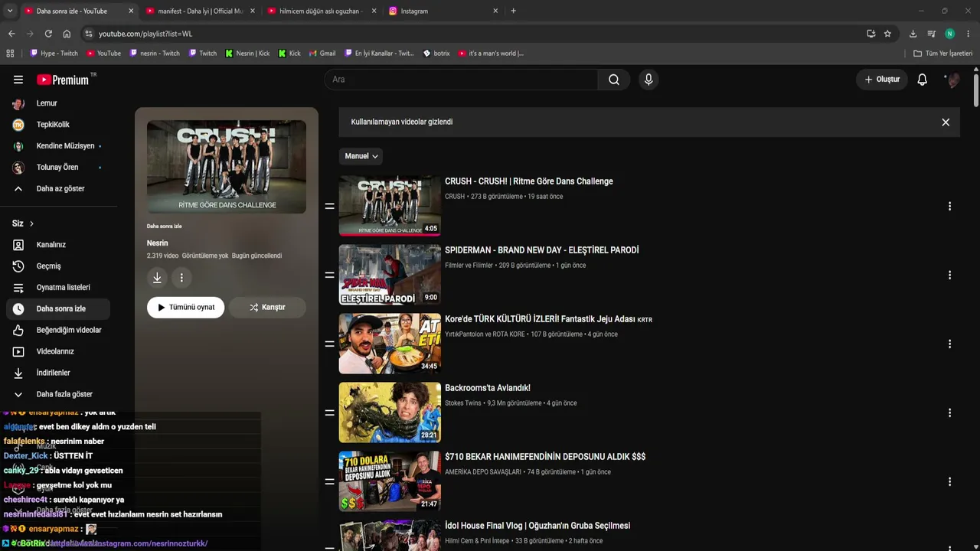Screen dimensions: 980x551
Task: Open the apps grid in bookmarks bar
Action: pos(10,54)
